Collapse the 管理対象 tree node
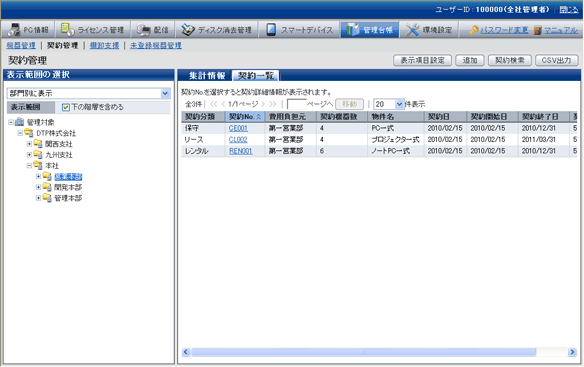Screen dimensions: 584x367 (11, 122)
